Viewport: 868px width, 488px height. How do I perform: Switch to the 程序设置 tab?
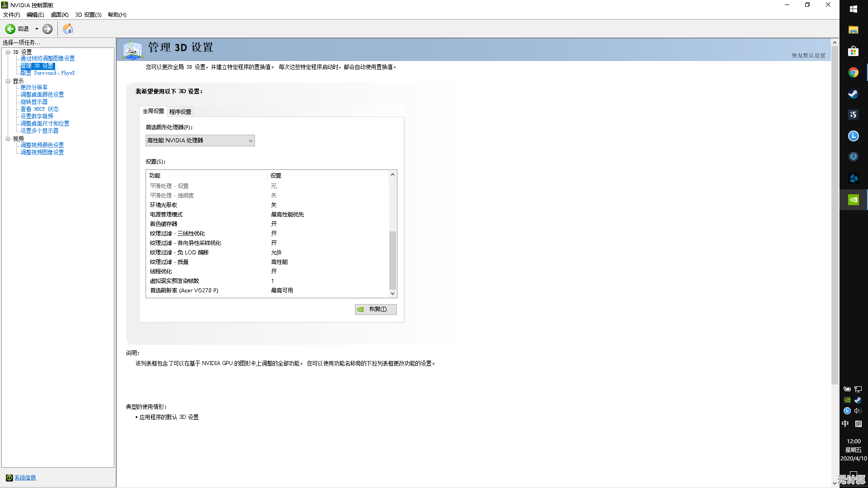coord(180,111)
